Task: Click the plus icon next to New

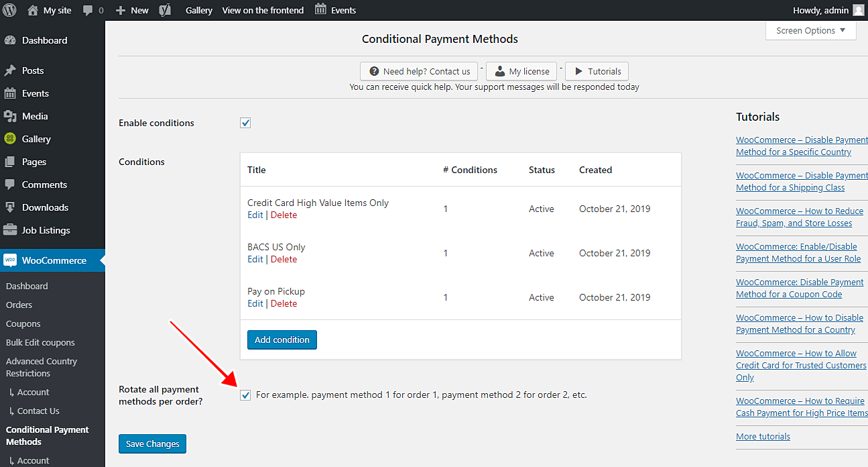Action: pyautogui.click(x=121, y=10)
